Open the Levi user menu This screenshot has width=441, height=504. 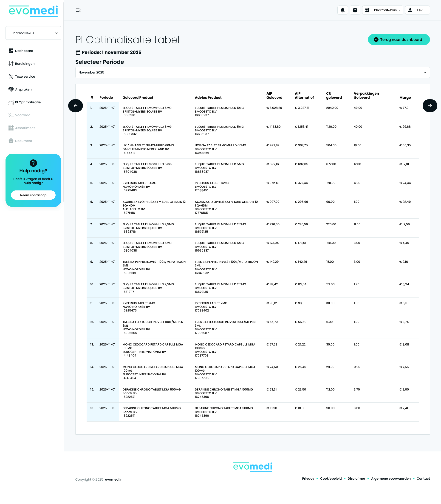[x=422, y=10]
